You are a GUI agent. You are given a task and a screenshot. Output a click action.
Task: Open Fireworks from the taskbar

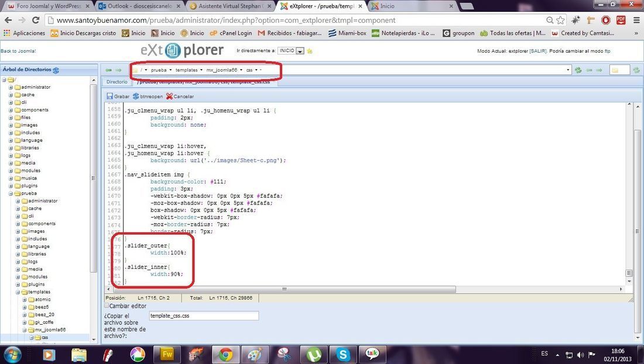click(167, 354)
